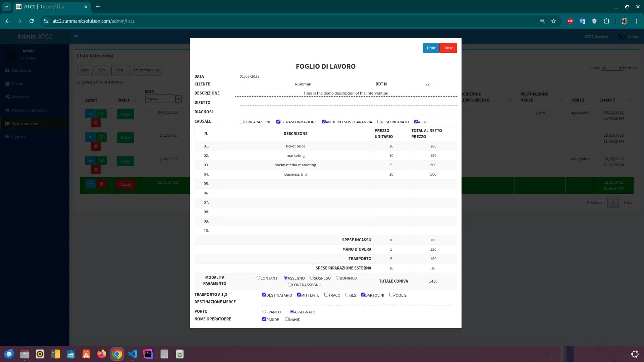The height and width of the screenshot is (362, 644).
Task: Uncheck the BARTOLINI carrier checkbox
Action: (x=363, y=295)
